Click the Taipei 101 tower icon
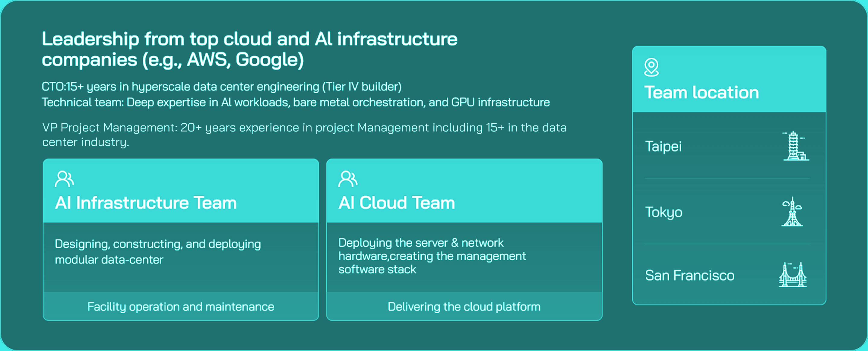This screenshot has height=351, width=868. 795,146
